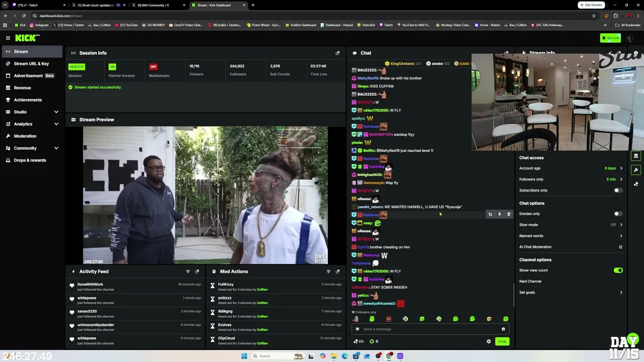Open the hamburger menu beside Kick logo

tap(8, 38)
